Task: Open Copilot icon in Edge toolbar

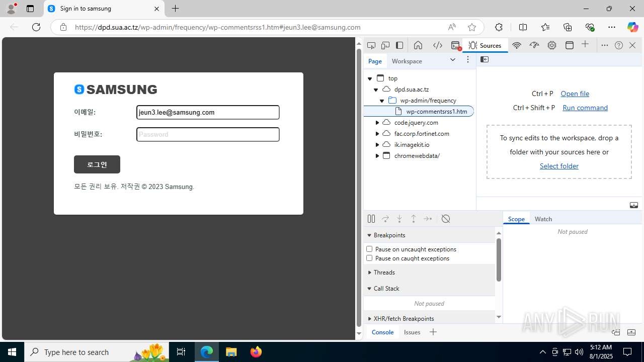Action: pyautogui.click(x=632, y=27)
